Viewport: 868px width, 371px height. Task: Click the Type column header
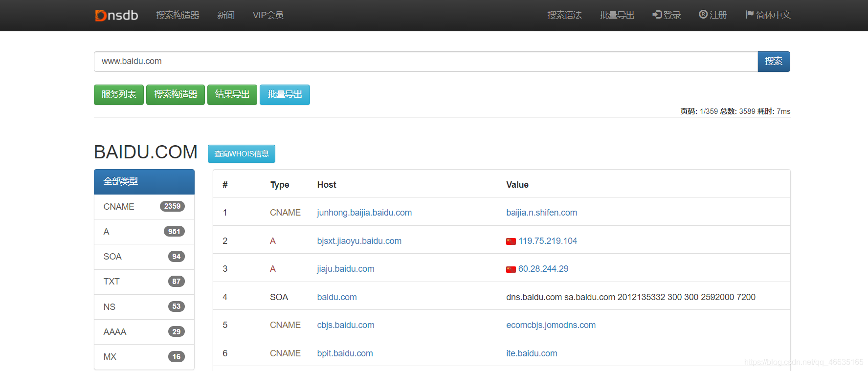pyautogui.click(x=280, y=185)
